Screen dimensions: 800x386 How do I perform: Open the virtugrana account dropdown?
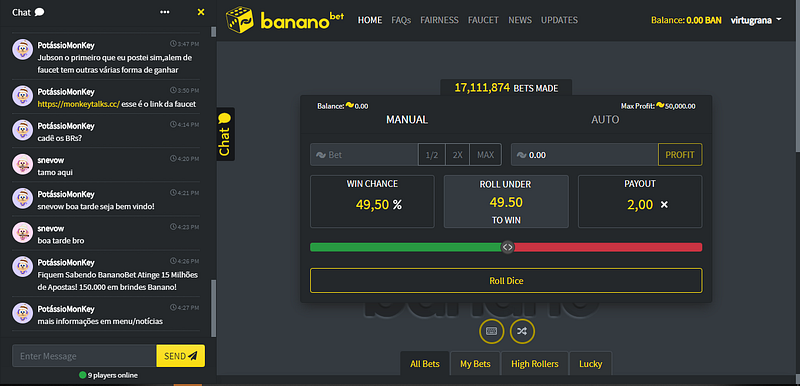click(x=756, y=20)
